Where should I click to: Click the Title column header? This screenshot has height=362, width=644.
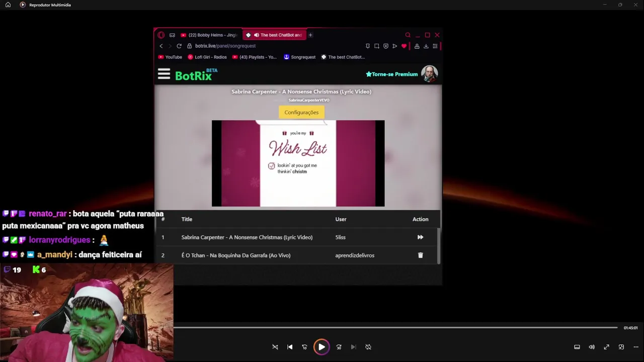pos(187,219)
